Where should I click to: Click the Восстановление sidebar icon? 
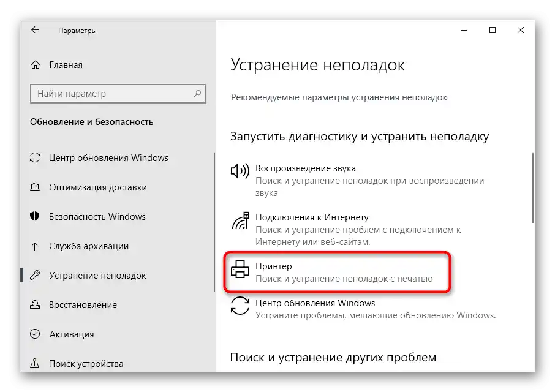pyautogui.click(x=35, y=304)
